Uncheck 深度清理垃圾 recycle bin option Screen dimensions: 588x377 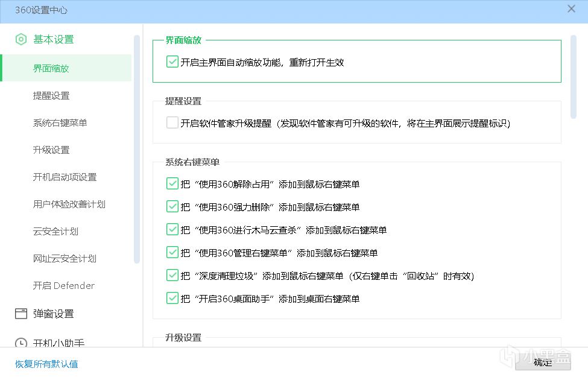coord(172,275)
